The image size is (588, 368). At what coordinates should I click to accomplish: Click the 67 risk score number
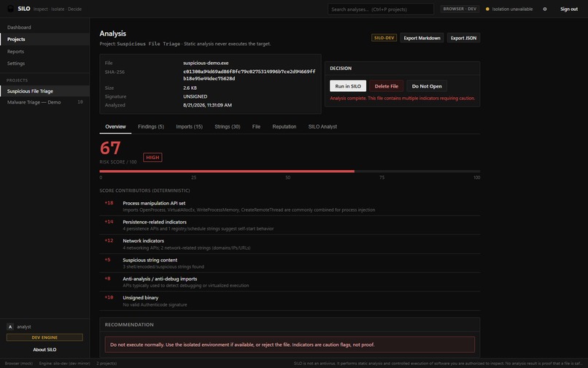110,148
